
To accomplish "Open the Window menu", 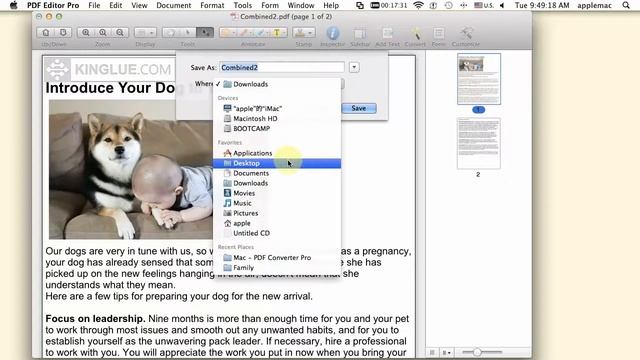I will click(301, 5).
